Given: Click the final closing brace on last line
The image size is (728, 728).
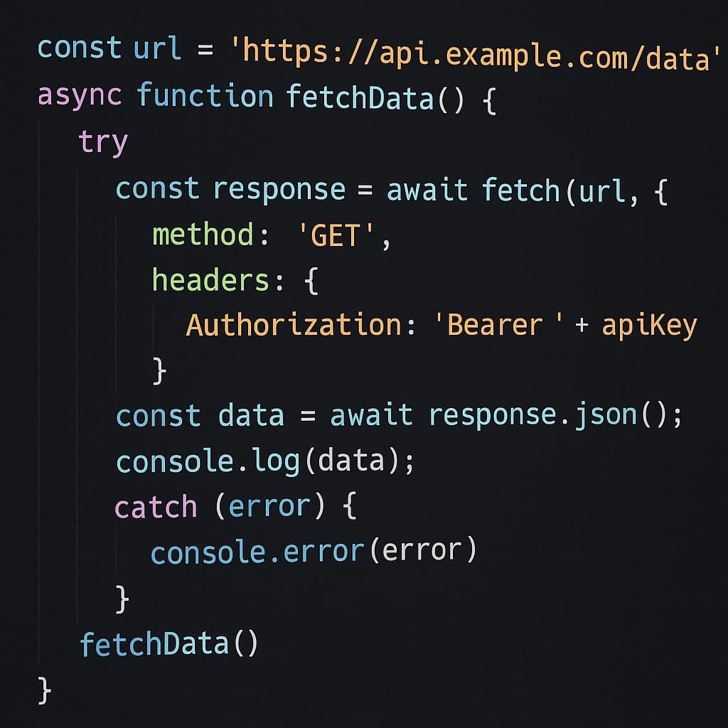Looking at the screenshot, I should 44,690.
